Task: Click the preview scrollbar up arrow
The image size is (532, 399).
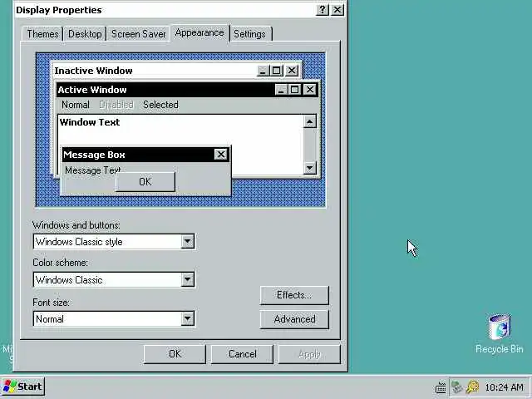Action: point(310,121)
